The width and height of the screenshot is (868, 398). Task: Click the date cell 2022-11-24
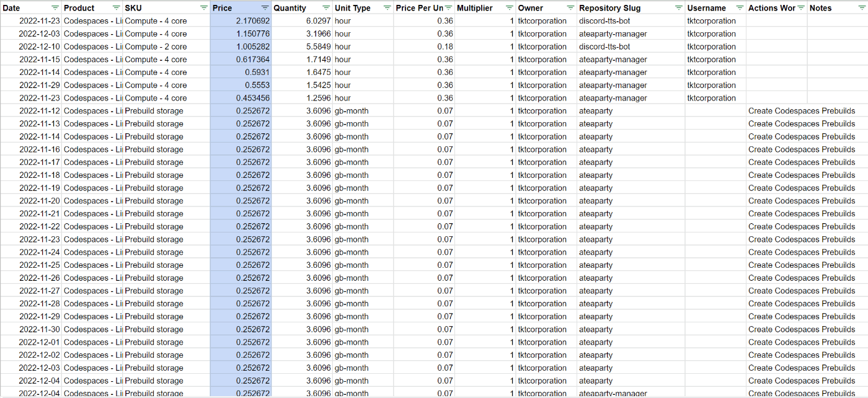click(x=31, y=252)
